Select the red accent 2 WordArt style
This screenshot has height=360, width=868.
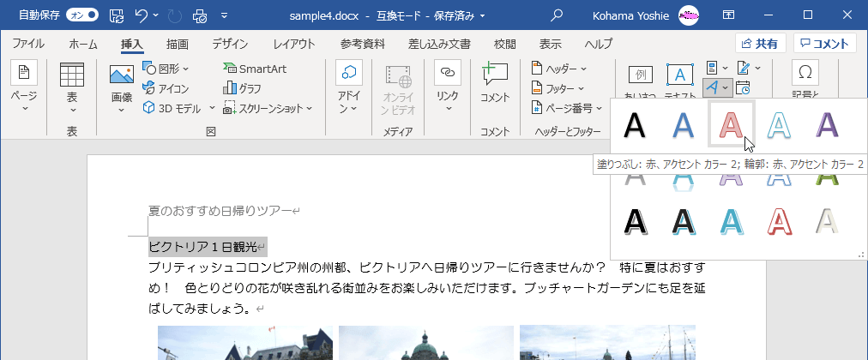[x=730, y=124]
